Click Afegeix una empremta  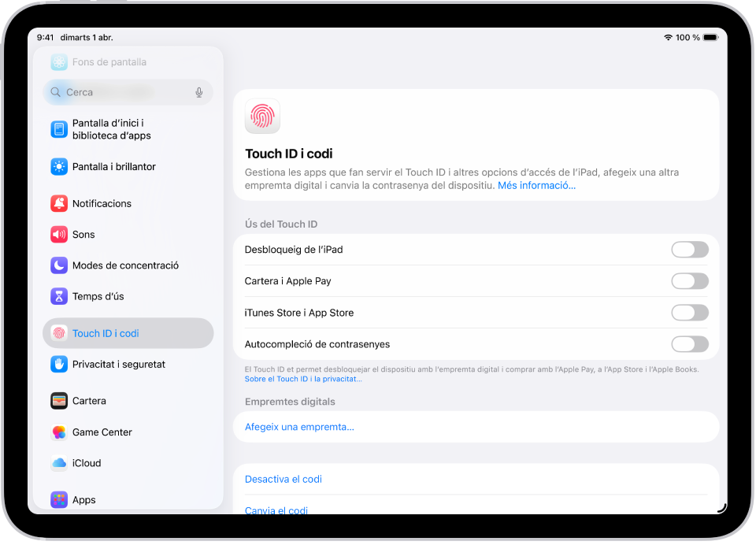point(298,426)
